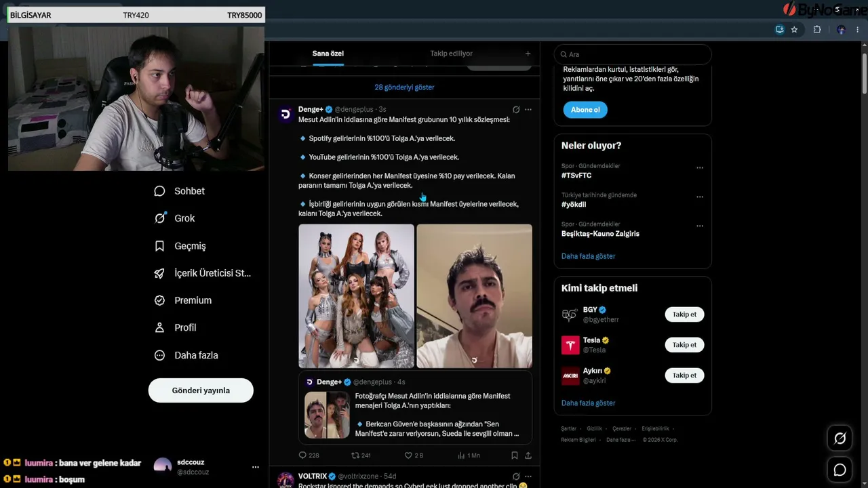Open Sohbet (chat) from the sidebar
868x488 pixels.
180,191
